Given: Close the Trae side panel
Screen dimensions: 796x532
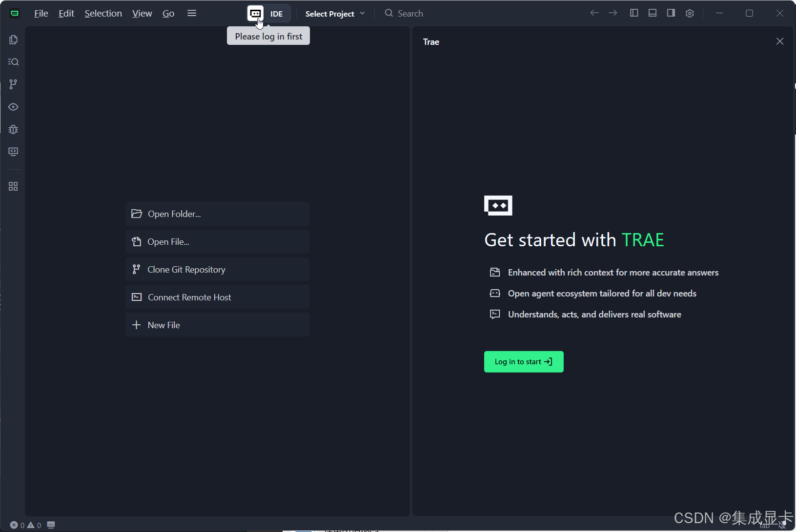Looking at the screenshot, I should click(780, 41).
